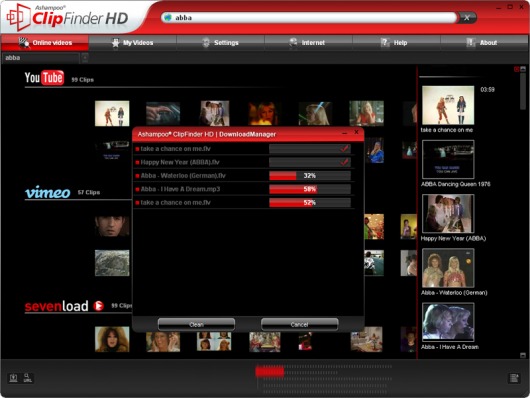Clear the search with the X button
Screen dimensions: 530x398
point(467,18)
